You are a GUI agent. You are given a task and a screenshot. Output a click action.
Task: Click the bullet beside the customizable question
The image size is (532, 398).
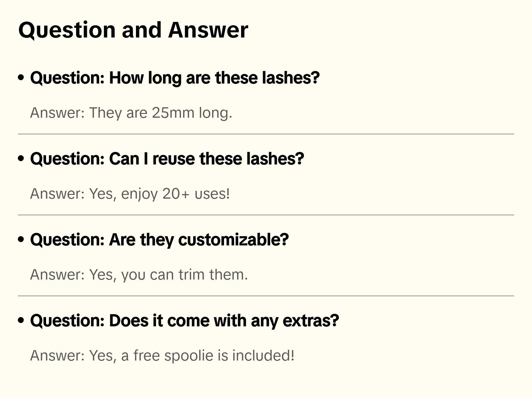(x=21, y=239)
